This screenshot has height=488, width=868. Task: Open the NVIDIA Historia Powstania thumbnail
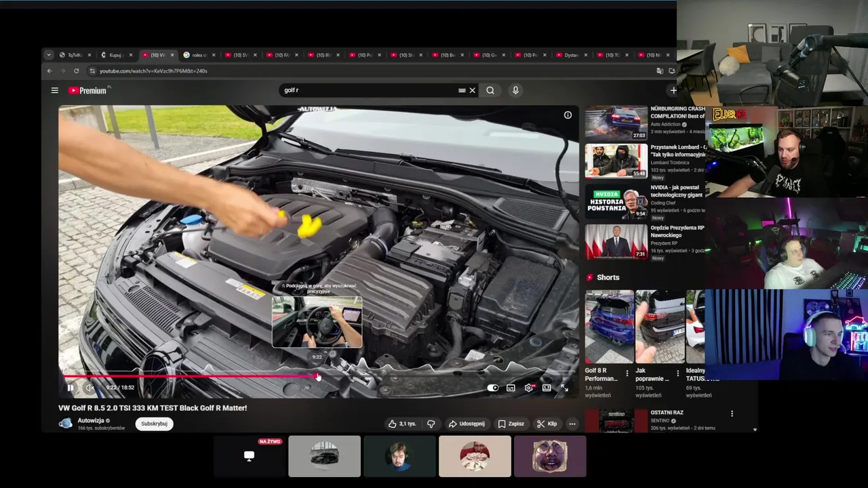pos(616,201)
